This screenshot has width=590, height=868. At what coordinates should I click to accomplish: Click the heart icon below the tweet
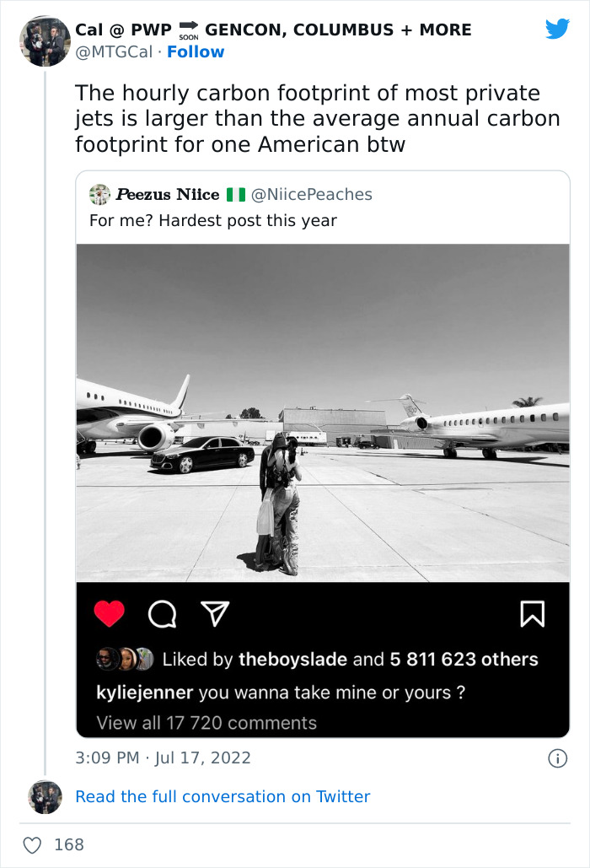point(34,844)
